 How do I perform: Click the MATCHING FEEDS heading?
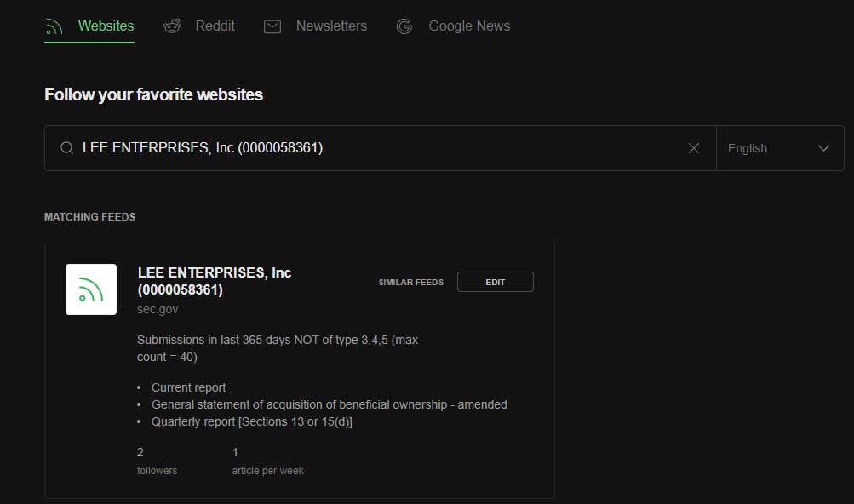pos(90,217)
